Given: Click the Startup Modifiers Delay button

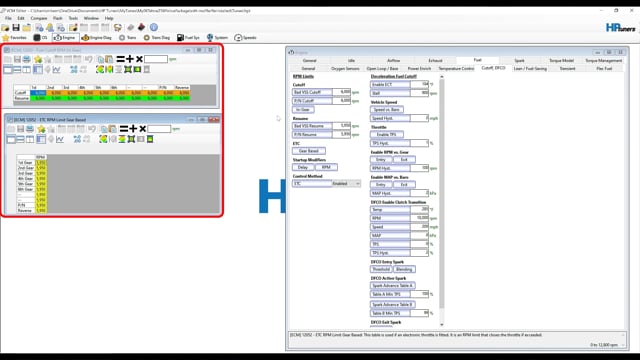Looking at the screenshot, I should 302,167.
